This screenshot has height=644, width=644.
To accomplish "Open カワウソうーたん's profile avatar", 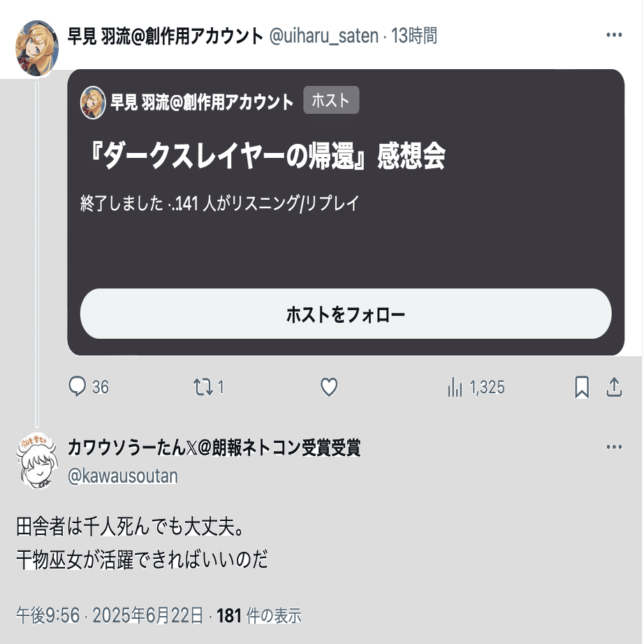I will click(x=37, y=461).
